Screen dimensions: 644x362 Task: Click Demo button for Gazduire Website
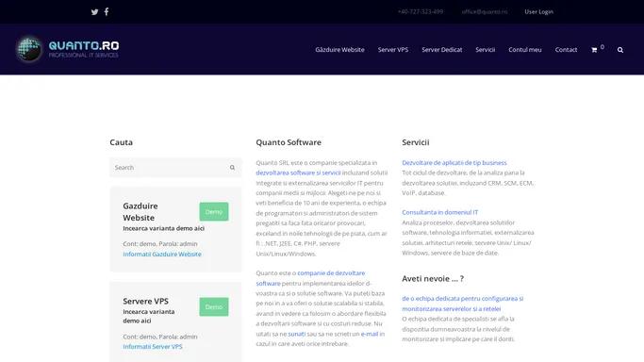pyautogui.click(x=214, y=212)
